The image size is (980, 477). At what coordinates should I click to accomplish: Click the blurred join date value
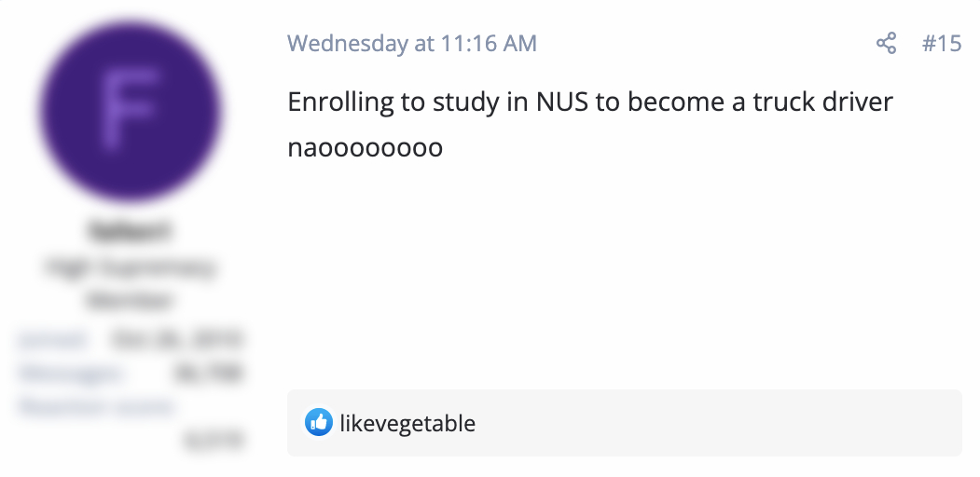[x=177, y=339]
